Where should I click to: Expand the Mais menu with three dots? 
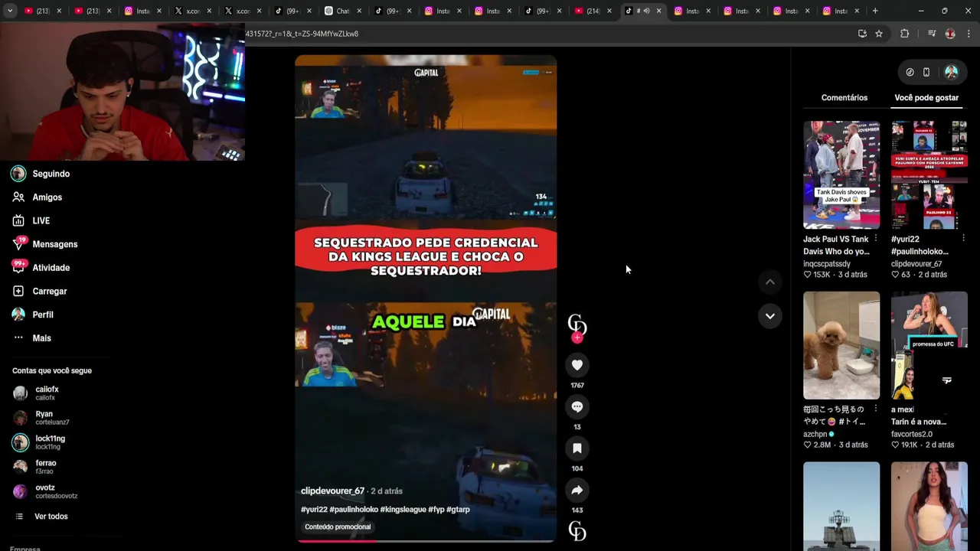pyautogui.click(x=32, y=338)
